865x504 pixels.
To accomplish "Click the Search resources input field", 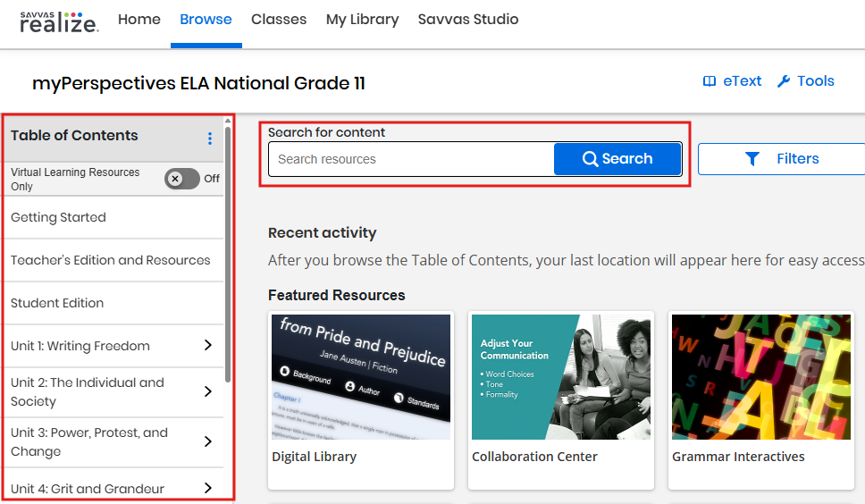I will (411, 159).
